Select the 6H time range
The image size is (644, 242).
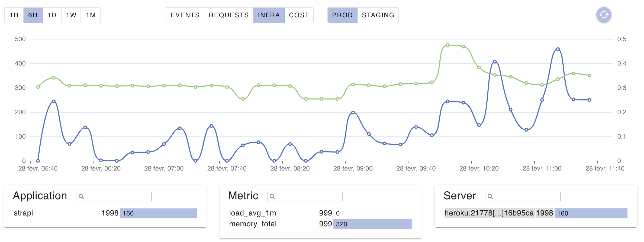pyautogui.click(x=33, y=15)
